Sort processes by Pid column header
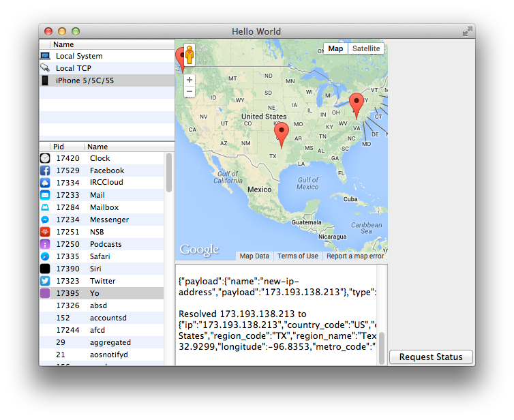This screenshot has width=514, height=420. [67, 147]
